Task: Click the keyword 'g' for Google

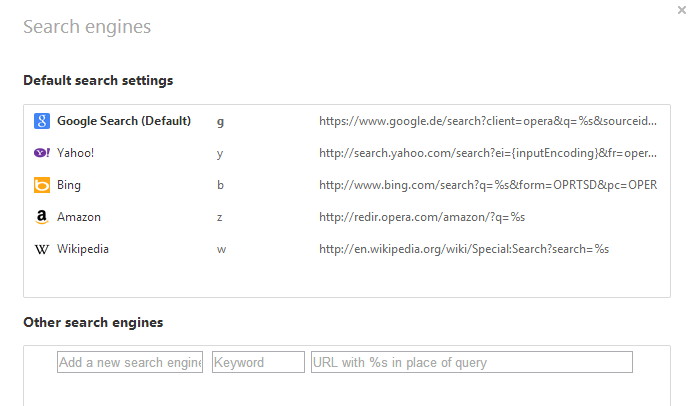Action: pos(220,122)
